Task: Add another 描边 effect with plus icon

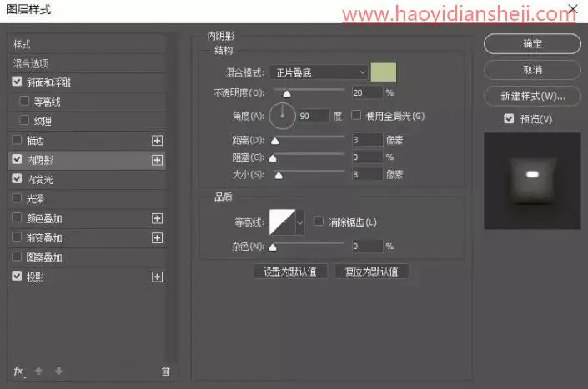Action: pyautogui.click(x=157, y=141)
